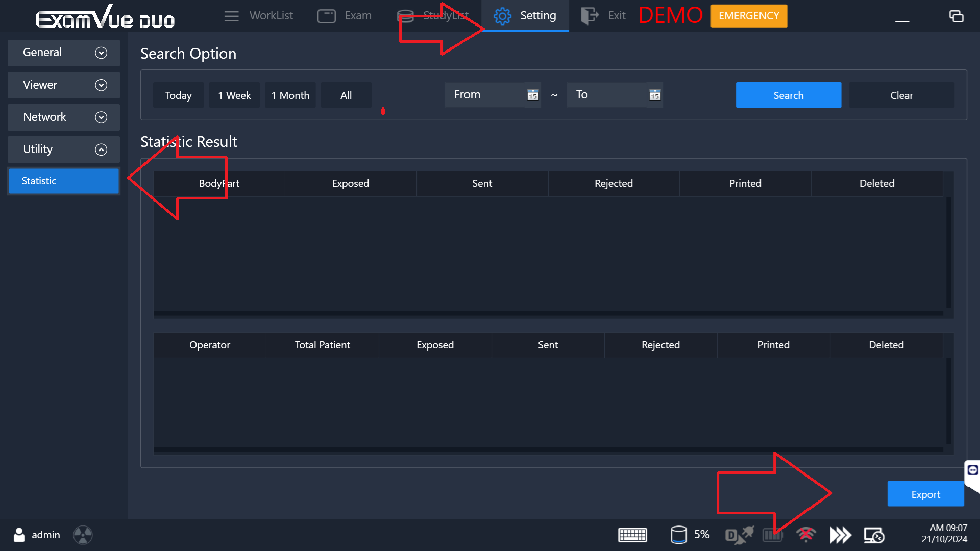Click the radiation symbol icon
The width and height of the screenshot is (980, 551).
[83, 535]
